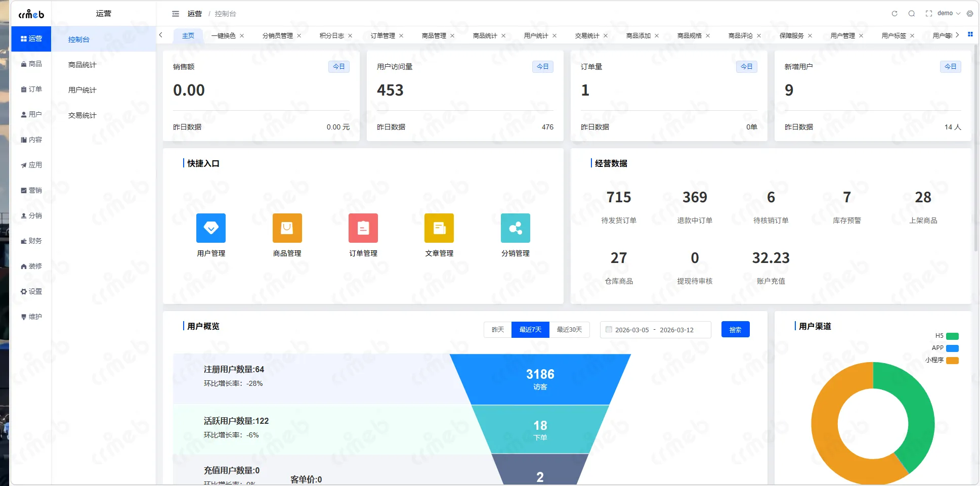Click the refresh icon in top bar

pos(894,14)
